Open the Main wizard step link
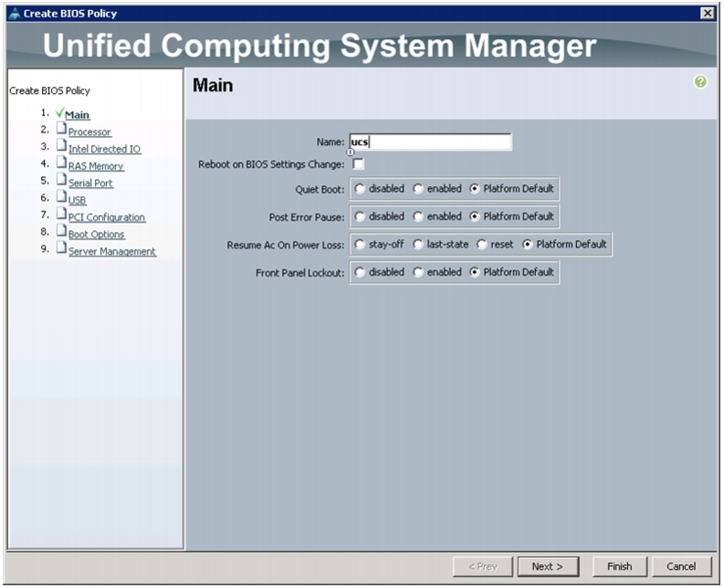The image size is (724, 588). [77, 115]
